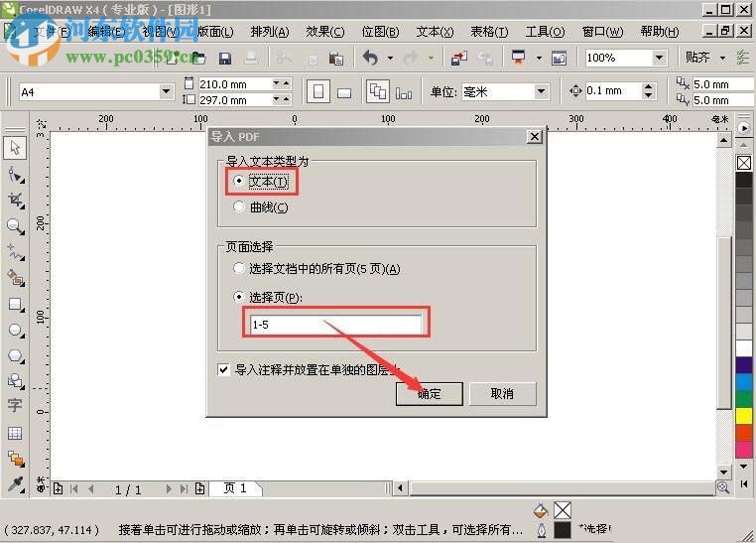This screenshot has width=756, height=543.
Task: Click the Save icon in toolbar
Action: (x=224, y=59)
